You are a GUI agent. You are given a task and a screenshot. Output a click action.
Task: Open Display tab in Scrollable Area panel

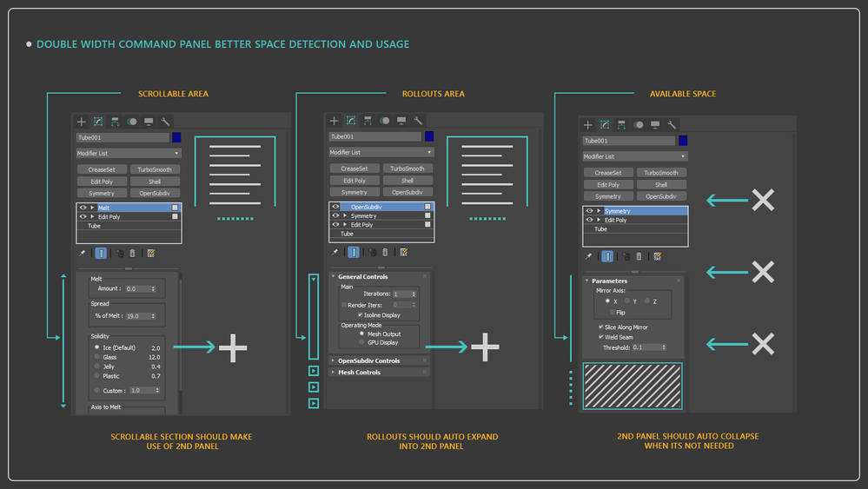pos(149,122)
